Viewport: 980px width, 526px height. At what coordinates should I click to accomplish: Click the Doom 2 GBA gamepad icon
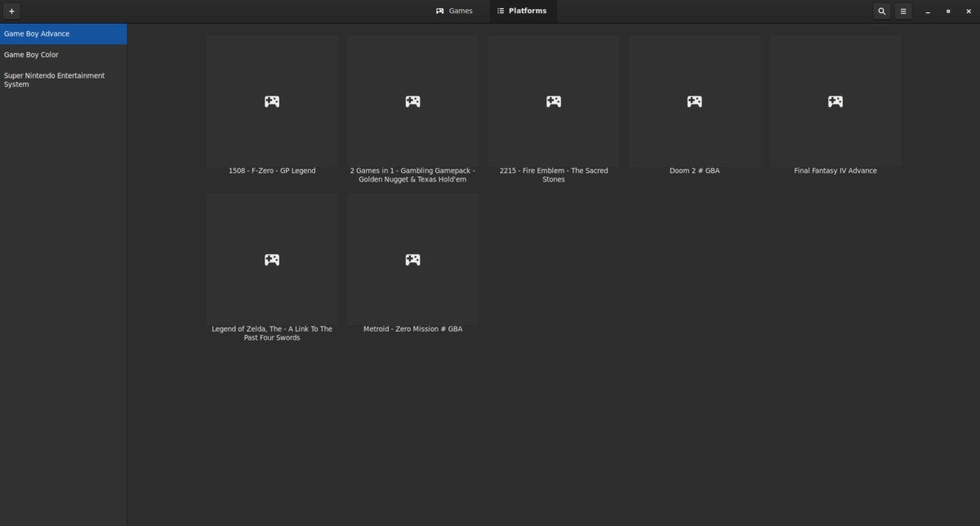click(694, 101)
